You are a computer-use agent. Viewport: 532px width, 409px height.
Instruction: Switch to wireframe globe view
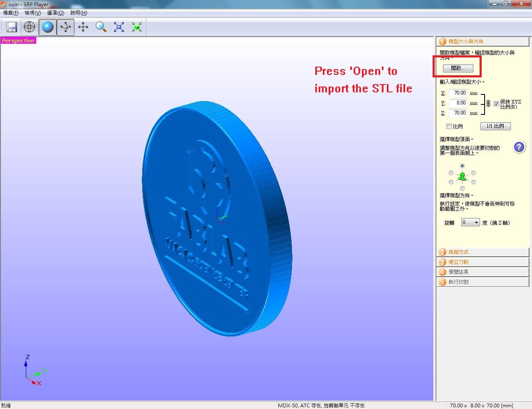tap(30, 27)
